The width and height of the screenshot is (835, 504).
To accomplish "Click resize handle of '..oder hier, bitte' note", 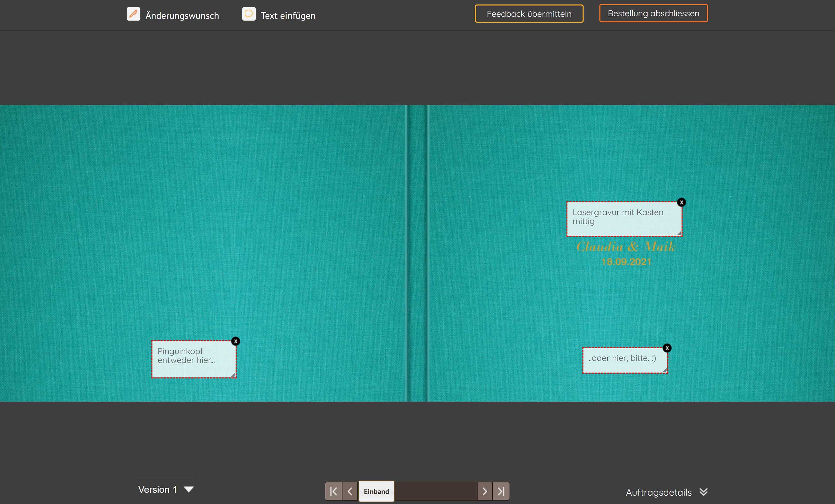I will pyautogui.click(x=664, y=370).
